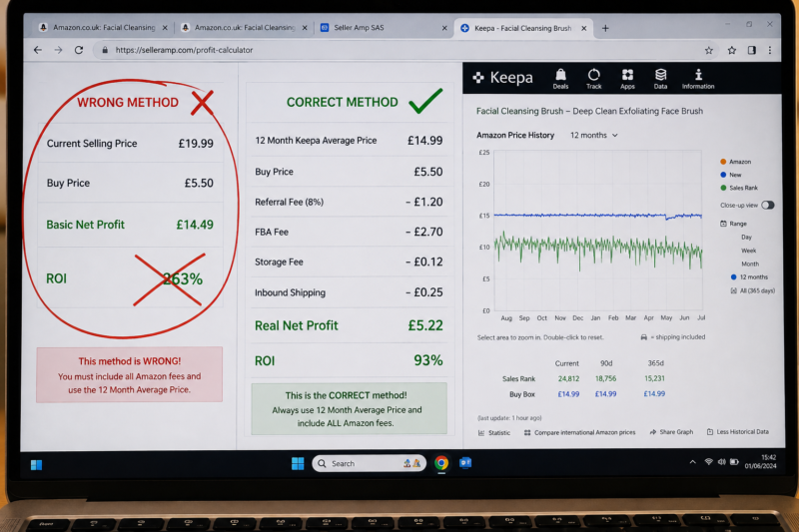Viewport: 799px width, 532px height.
Task: Click the FBA Fee £2.70 amount
Action: coord(423,232)
